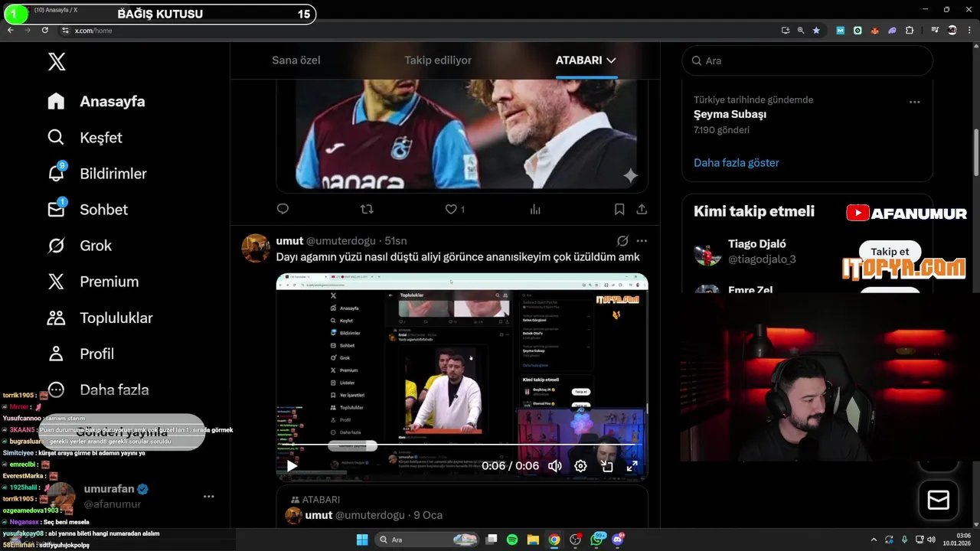Open File Explorer from taskbar
Screen dimensions: 980x551
pyautogui.click(x=533, y=540)
